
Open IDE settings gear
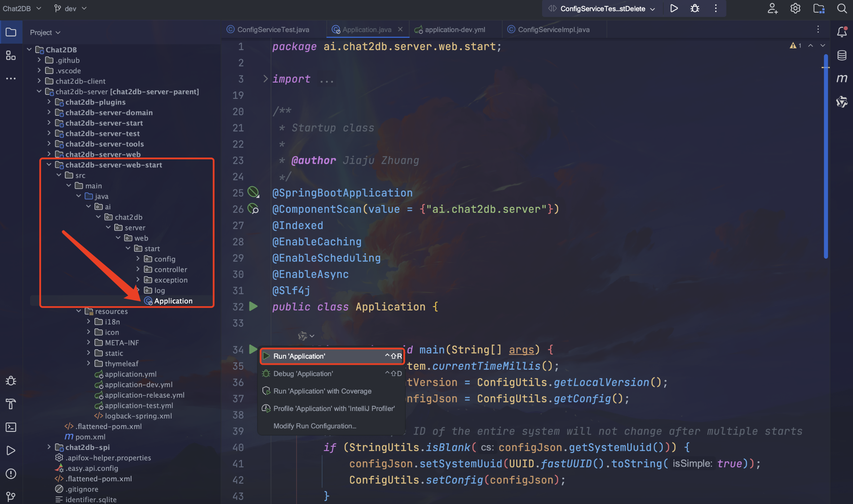[795, 8]
